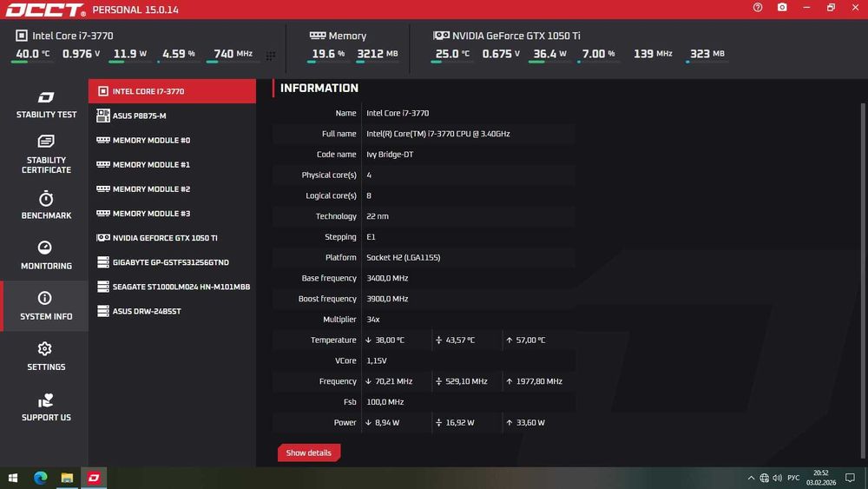Screen dimensions: 868x489
Task: Click the Base frequency value 3400,0 MHz
Action: tap(387, 278)
